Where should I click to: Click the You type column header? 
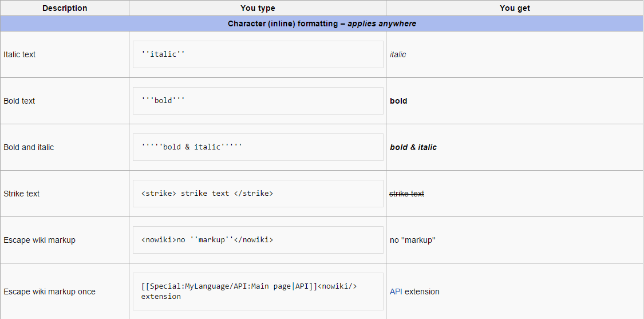tap(258, 8)
